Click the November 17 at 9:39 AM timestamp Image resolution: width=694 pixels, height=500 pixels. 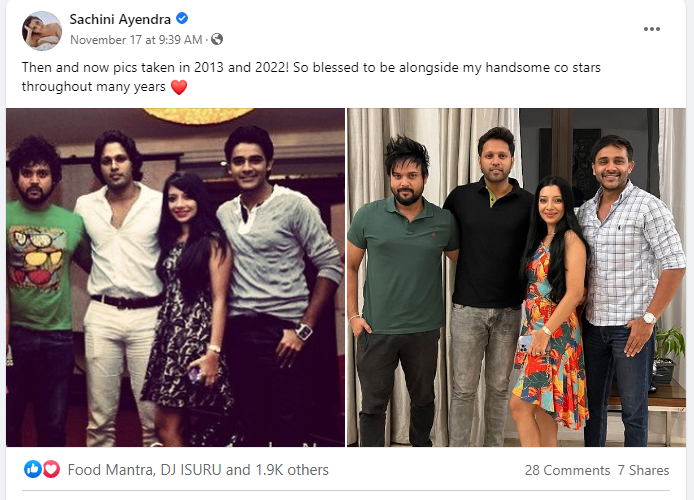136,40
